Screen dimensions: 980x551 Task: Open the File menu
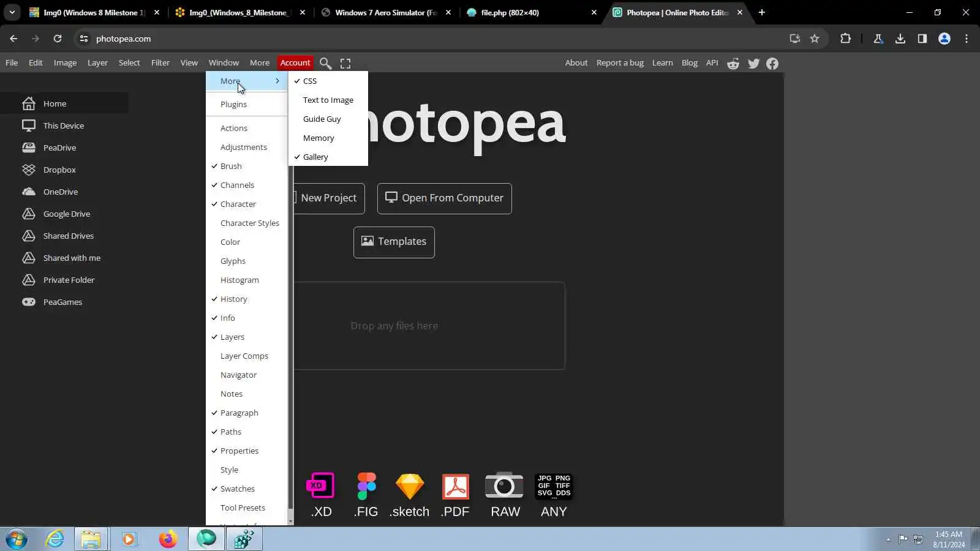12,62
